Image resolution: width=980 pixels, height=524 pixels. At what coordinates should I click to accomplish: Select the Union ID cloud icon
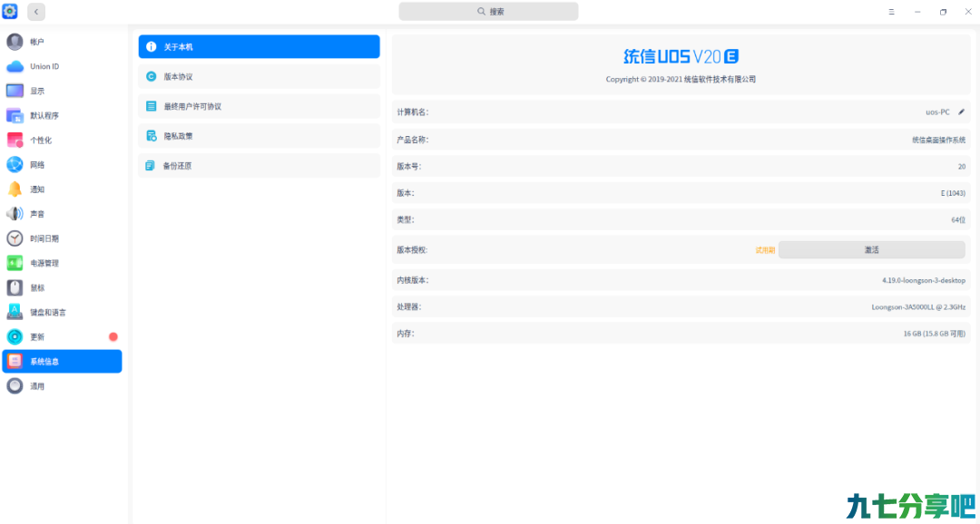pos(15,66)
